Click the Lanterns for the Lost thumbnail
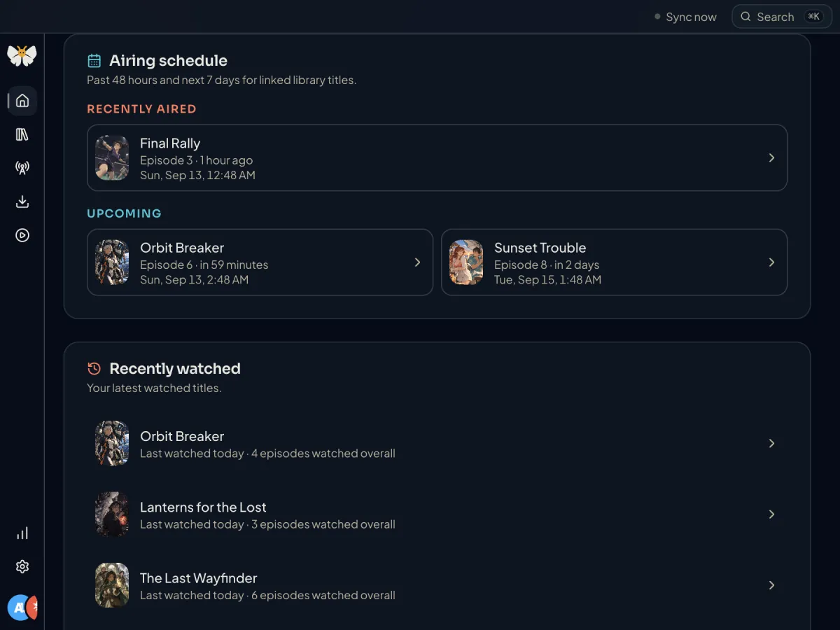The width and height of the screenshot is (840, 630). [112, 514]
